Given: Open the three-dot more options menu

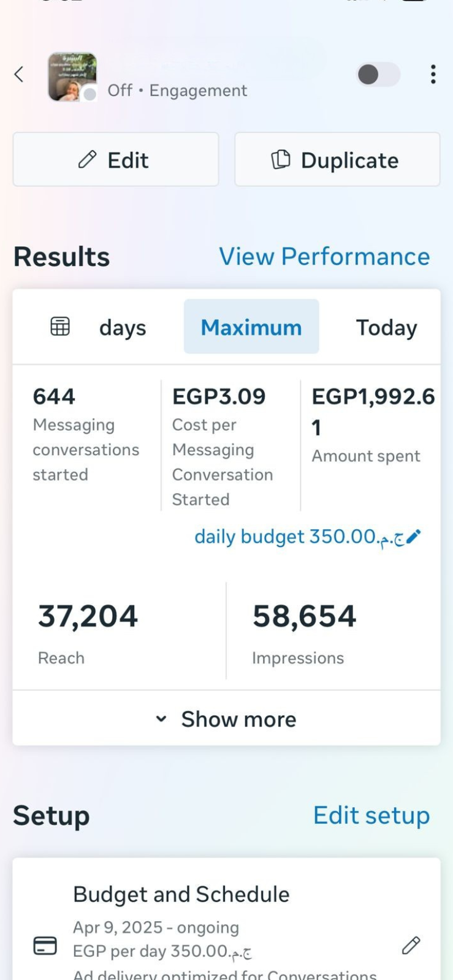Looking at the screenshot, I should click(433, 75).
